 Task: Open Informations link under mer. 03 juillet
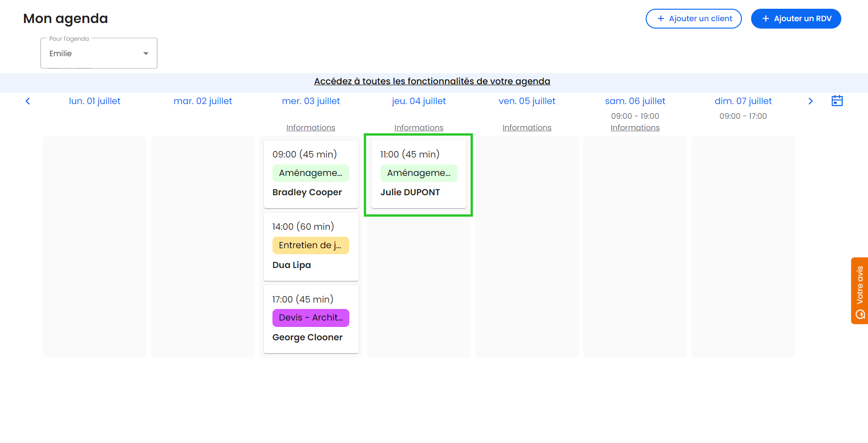pyautogui.click(x=311, y=128)
